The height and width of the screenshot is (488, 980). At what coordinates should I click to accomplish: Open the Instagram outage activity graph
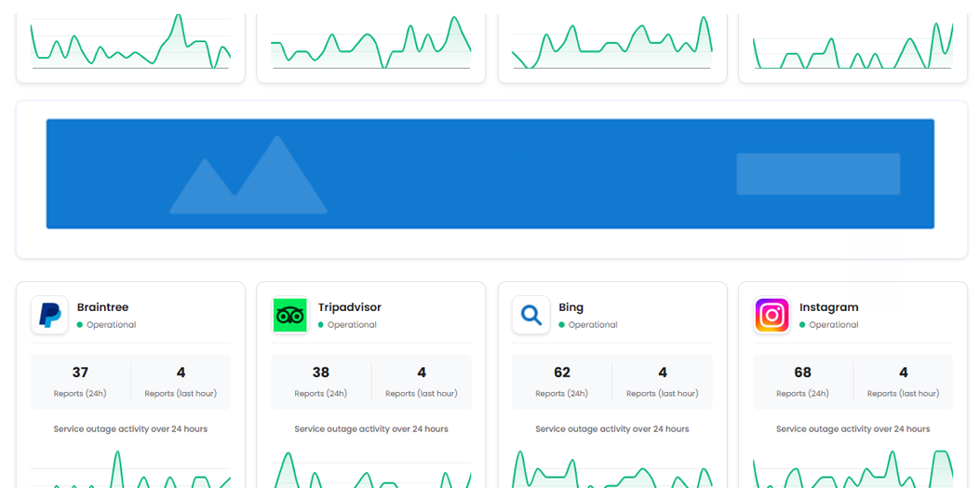[x=852, y=468]
